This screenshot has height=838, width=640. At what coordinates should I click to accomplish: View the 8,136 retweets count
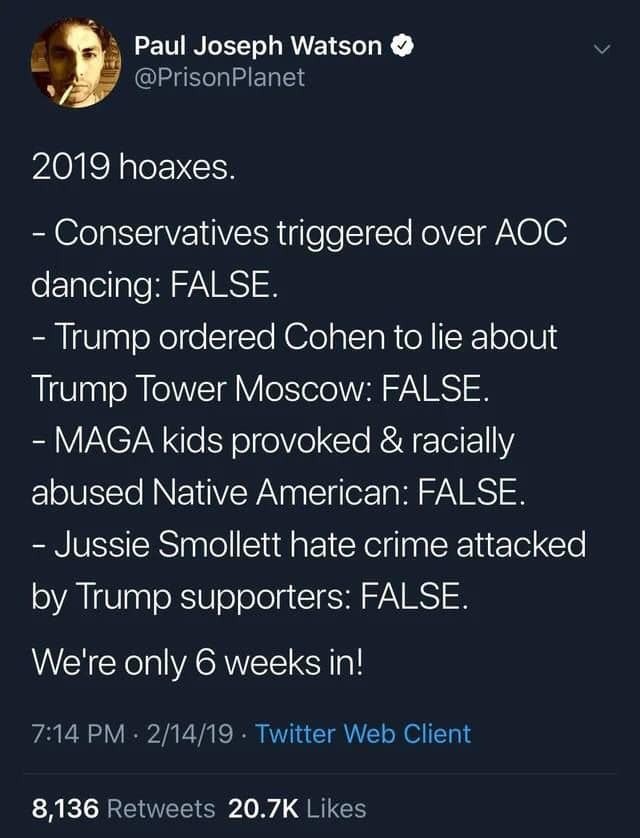point(66,808)
